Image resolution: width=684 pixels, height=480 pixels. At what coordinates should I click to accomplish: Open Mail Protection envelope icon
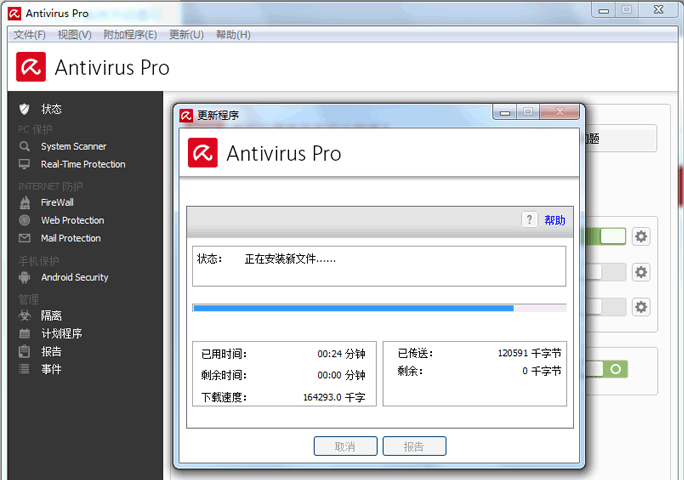[24, 238]
